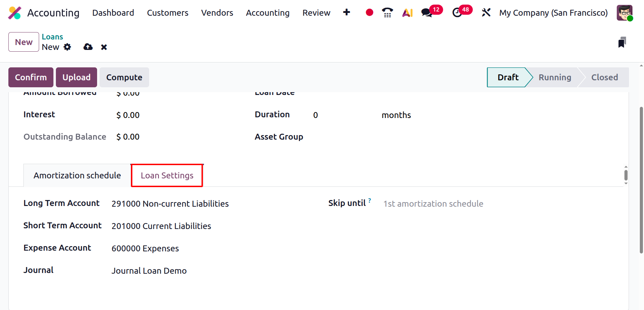
Task: Discard changes with the X icon
Action: 104,47
